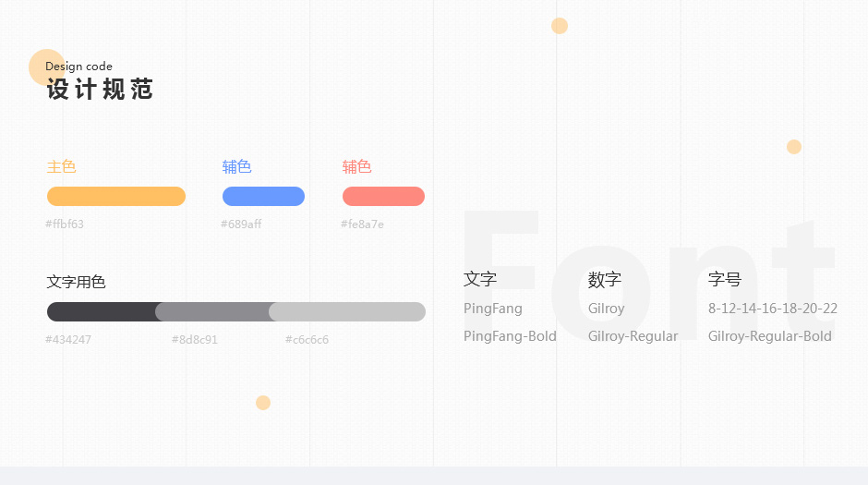
Task: Select the blue auxiliary swatch #689aff
Action: tap(263, 197)
